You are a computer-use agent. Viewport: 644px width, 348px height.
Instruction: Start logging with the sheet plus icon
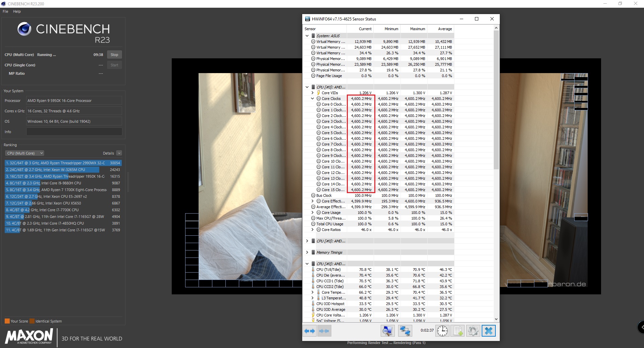click(x=458, y=331)
